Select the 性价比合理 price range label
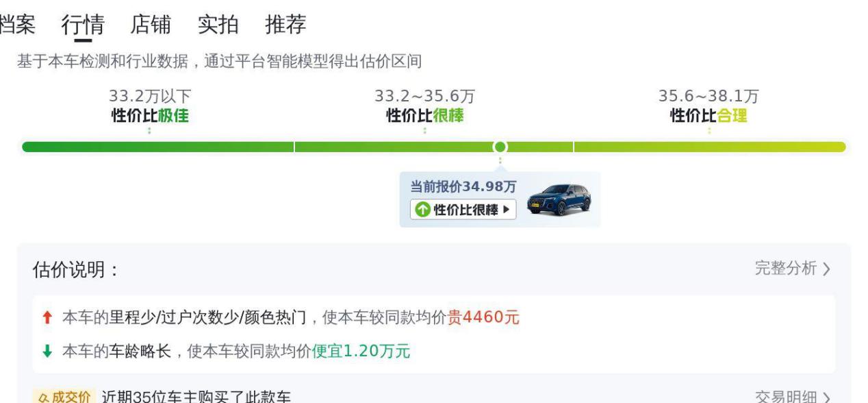The height and width of the screenshot is (403, 868). tap(709, 116)
